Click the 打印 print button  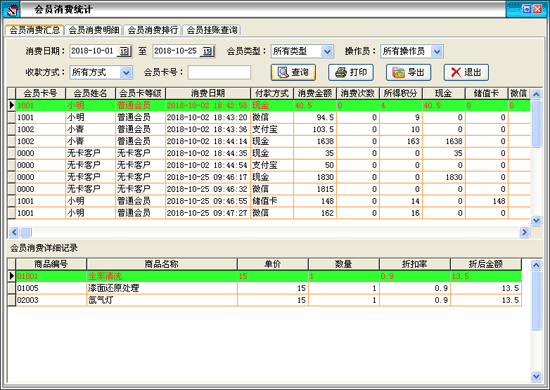tap(351, 72)
